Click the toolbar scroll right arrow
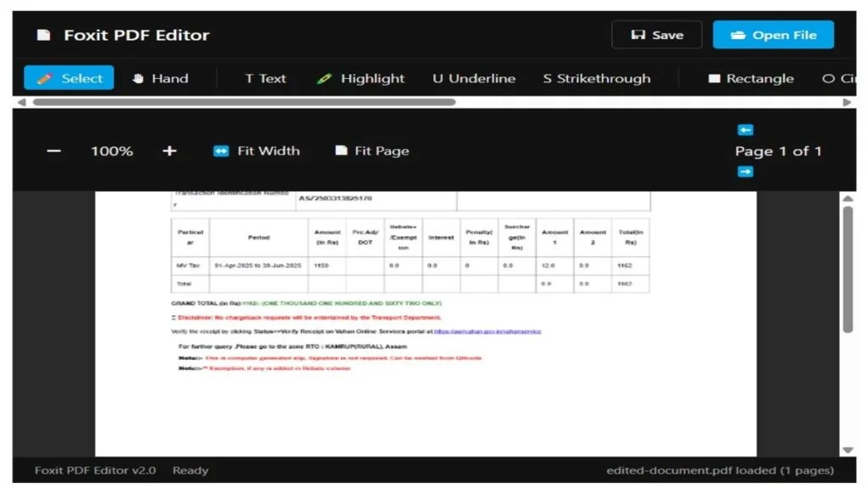 click(x=847, y=102)
